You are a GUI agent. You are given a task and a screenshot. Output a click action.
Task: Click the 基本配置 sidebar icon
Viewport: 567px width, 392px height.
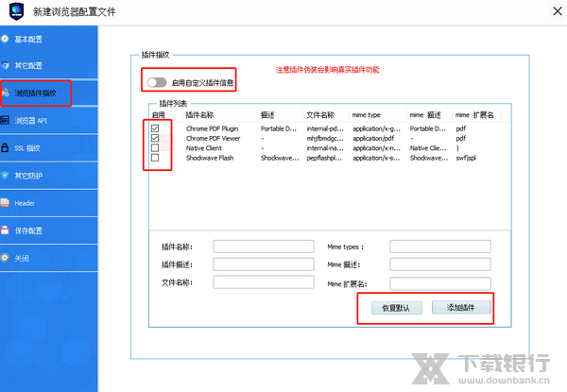5,39
